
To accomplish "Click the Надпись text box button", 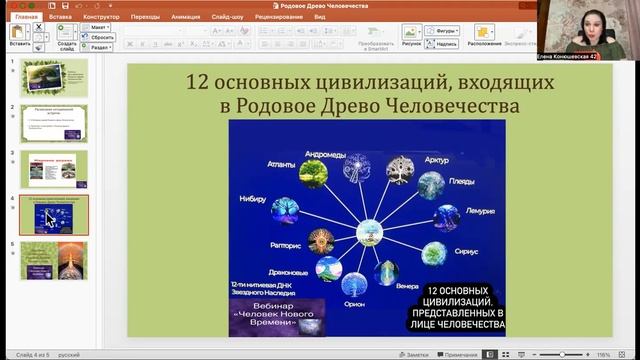I will 442,44.
